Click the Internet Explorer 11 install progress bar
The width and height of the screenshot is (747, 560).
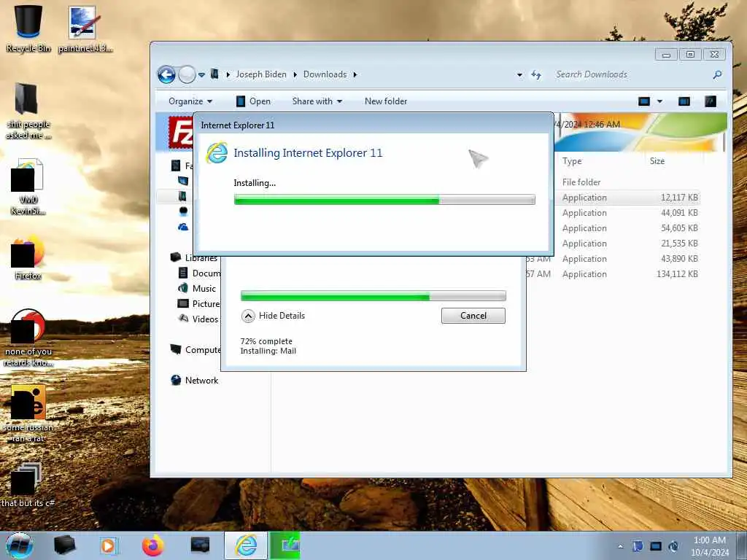384,200
